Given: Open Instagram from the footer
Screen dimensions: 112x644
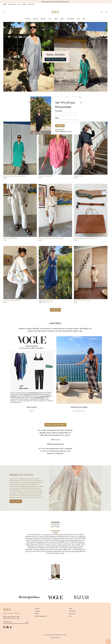Looking at the screenshot, I should [x=4, y=627].
